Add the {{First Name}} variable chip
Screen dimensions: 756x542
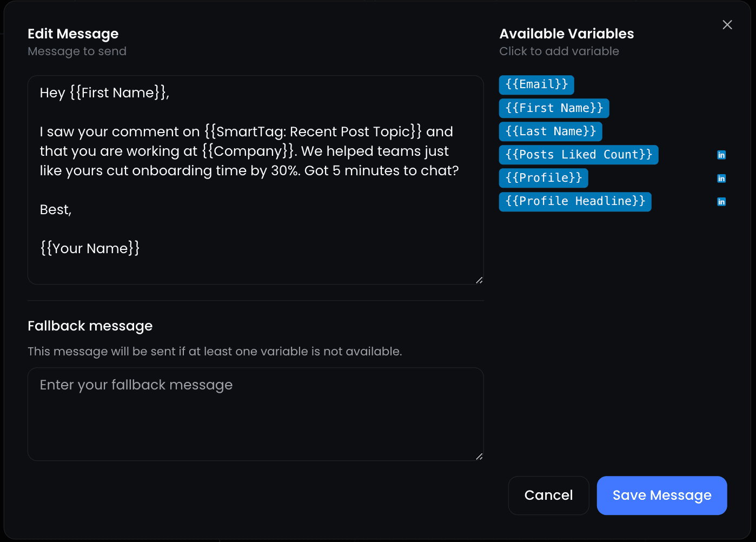[x=554, y=108]
